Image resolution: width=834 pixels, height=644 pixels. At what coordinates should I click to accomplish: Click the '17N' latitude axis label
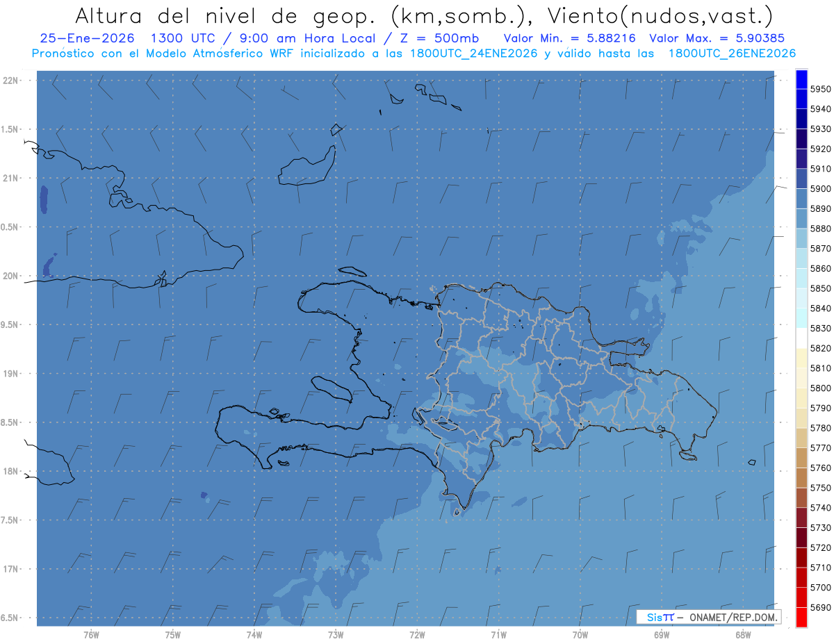[x=11, y=569]
